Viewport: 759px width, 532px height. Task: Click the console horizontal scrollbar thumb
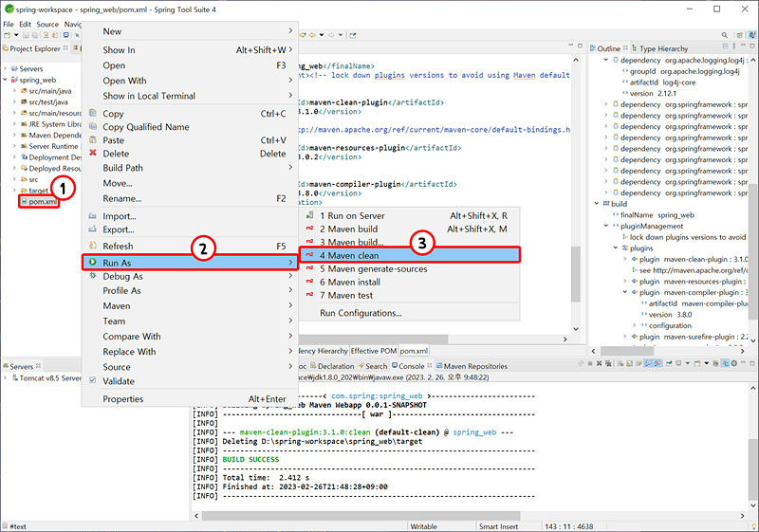[x=361, y=516]
